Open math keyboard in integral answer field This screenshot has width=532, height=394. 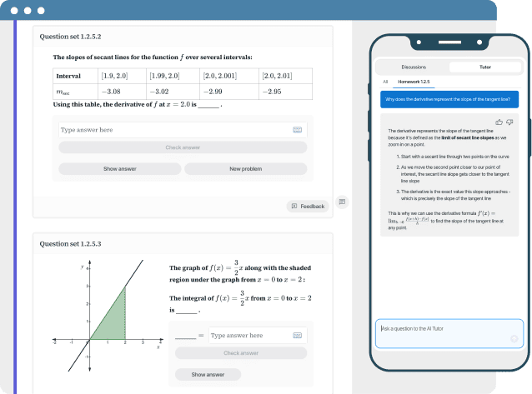297,335
